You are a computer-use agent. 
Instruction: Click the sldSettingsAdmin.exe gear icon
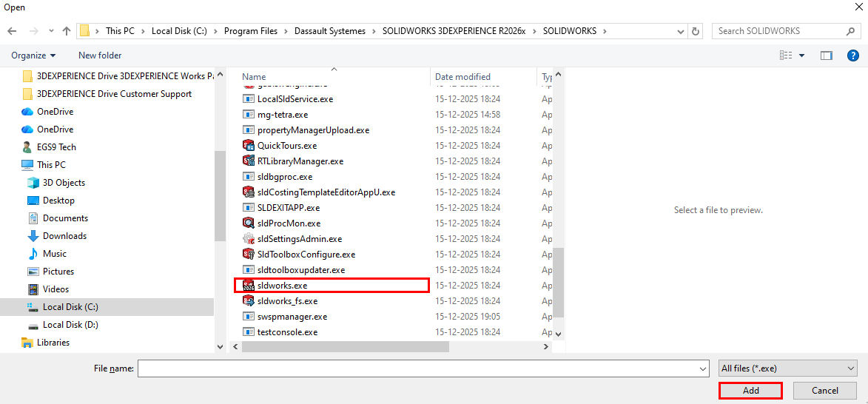[249, 239]
